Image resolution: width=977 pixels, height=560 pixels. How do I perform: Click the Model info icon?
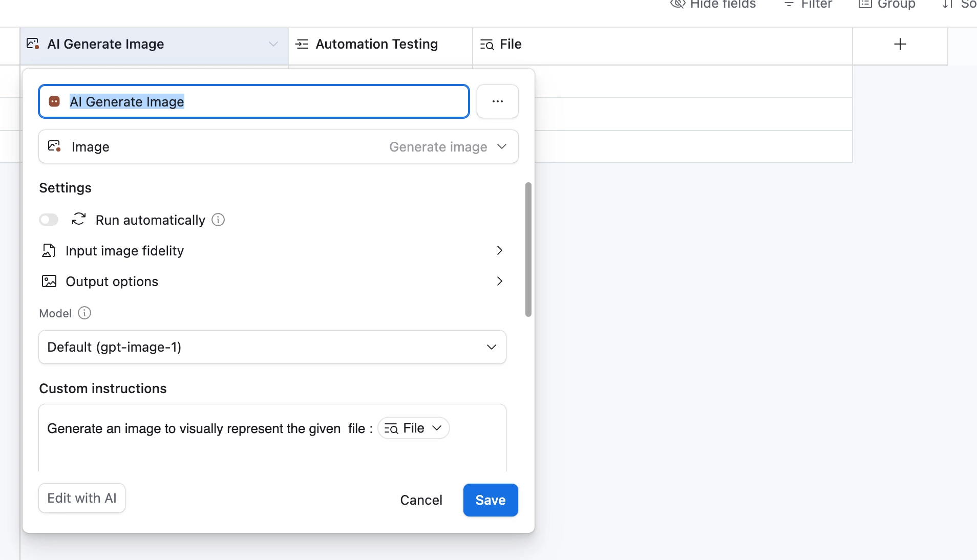coord(84,313)
